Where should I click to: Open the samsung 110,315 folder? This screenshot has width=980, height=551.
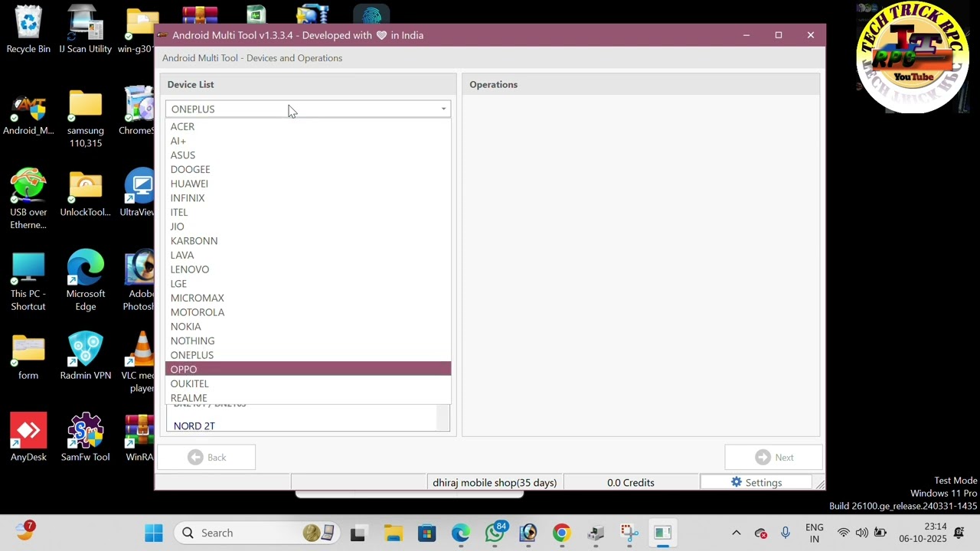85,119
